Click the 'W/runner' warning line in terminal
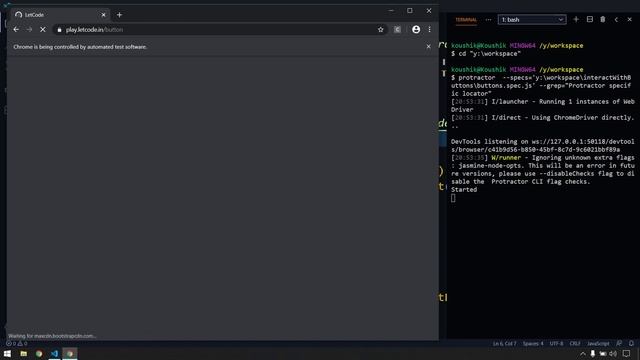The width and height of the screenshot is (640, 360). click(542, 169)
